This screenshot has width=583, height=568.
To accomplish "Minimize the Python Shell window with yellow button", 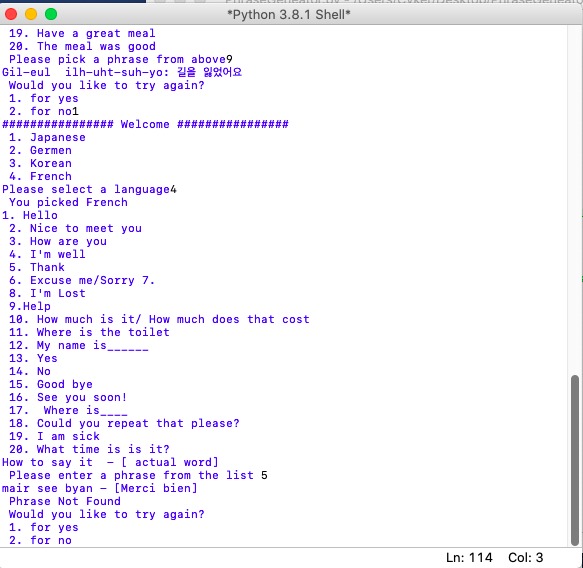I will point(31,14).
